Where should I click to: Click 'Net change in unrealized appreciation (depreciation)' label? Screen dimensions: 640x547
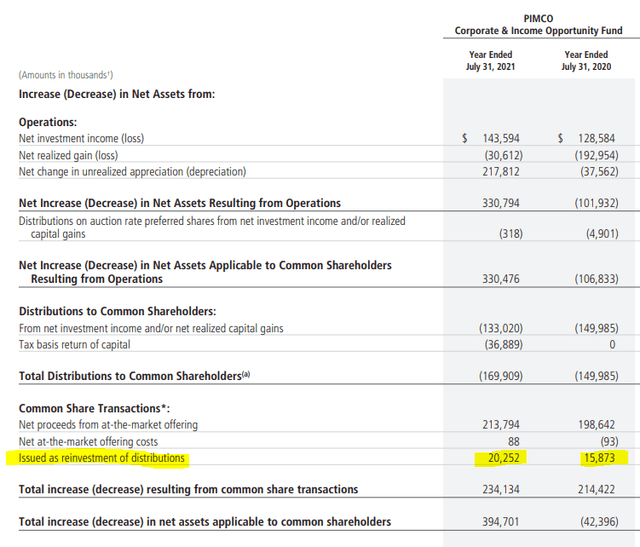tap(132, 171)
